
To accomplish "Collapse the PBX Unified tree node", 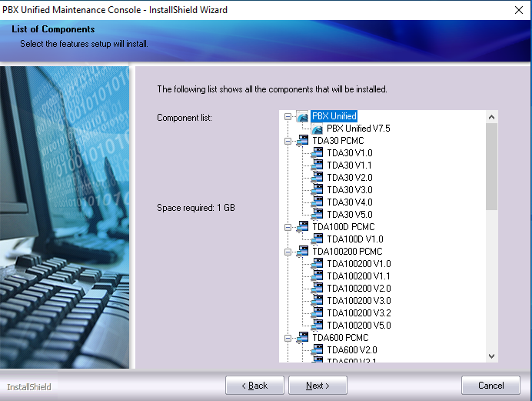I will (x=288, y=116).
